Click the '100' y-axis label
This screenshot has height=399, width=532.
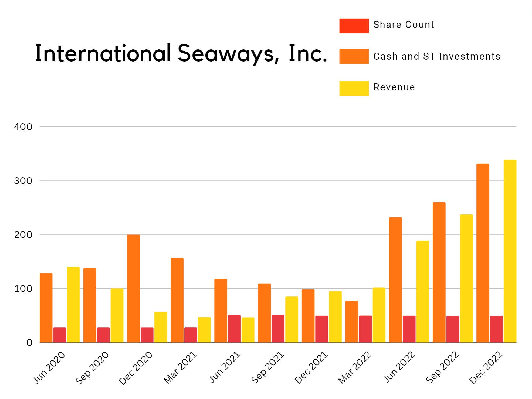(x=23, y=289)
